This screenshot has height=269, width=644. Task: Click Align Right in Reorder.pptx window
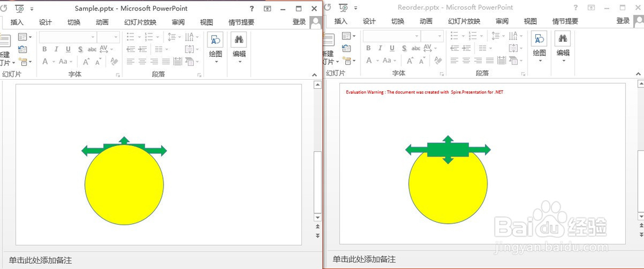[478, 60]
